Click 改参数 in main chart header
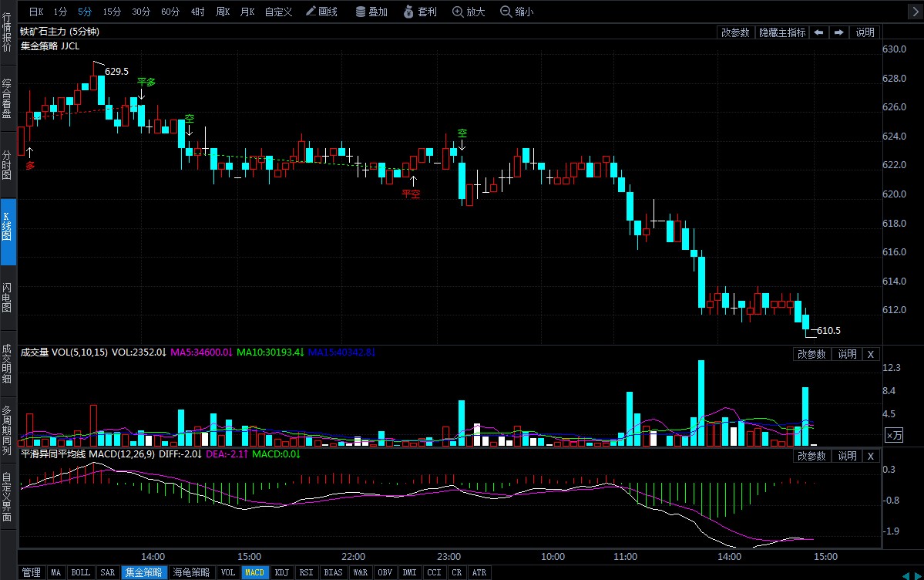Screen dimensions: 924x580 (x=735, y=32)
